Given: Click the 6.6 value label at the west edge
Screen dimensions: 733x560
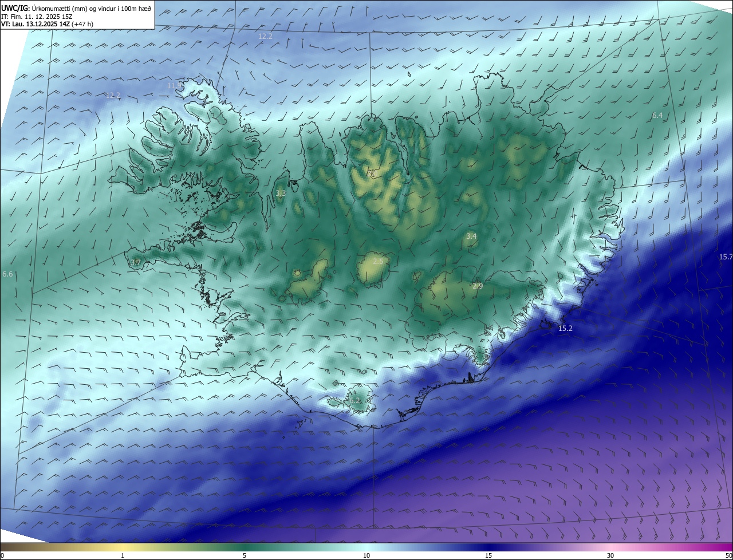Looking at the screenshot, I should pyautogui.click(x=7, y=274).
